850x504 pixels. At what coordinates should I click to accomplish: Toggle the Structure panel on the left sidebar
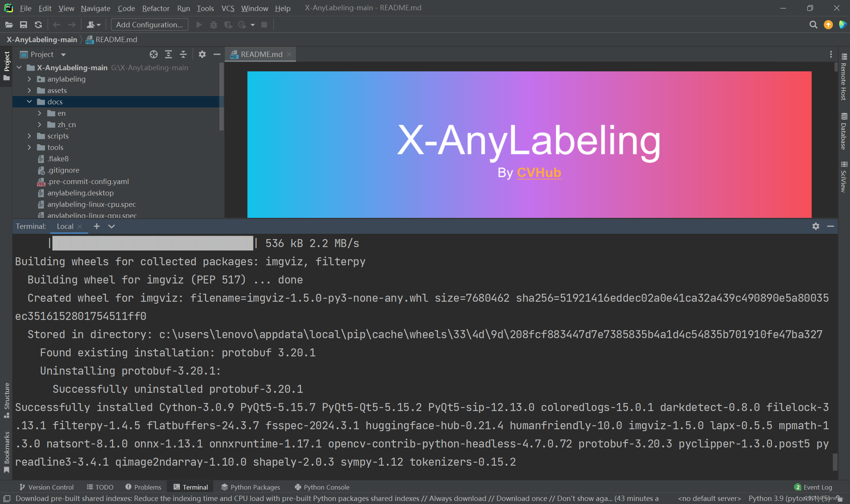tap(6, 398)
